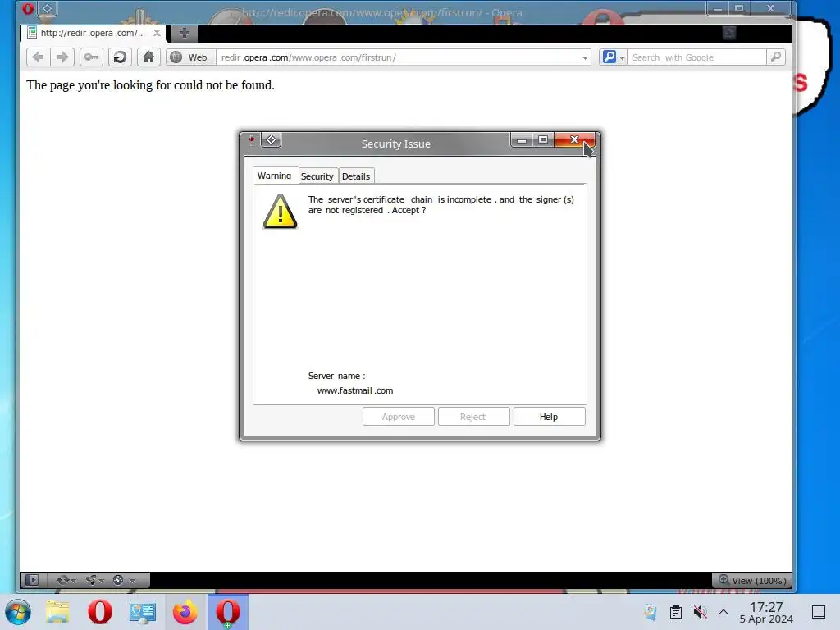The width and height of the screenshot is (840, 630).
Task: Switch to the Warning tab
Action: point(274,176)
